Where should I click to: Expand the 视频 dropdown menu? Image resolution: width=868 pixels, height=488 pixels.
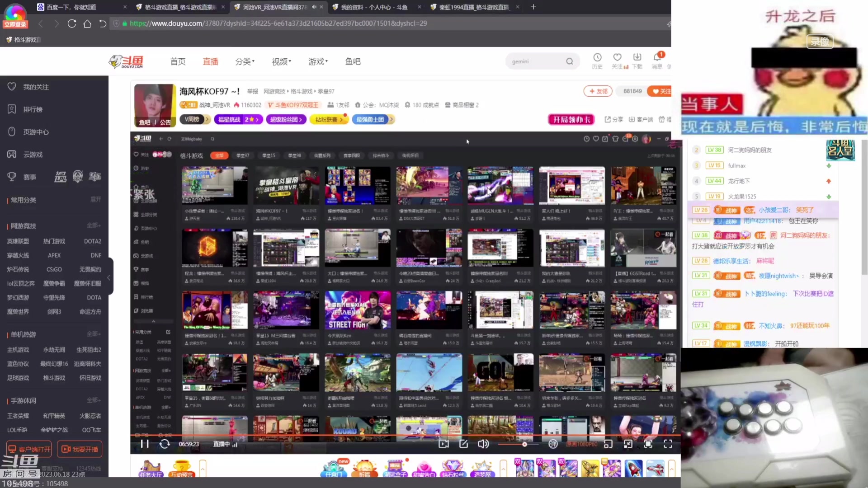281,61
